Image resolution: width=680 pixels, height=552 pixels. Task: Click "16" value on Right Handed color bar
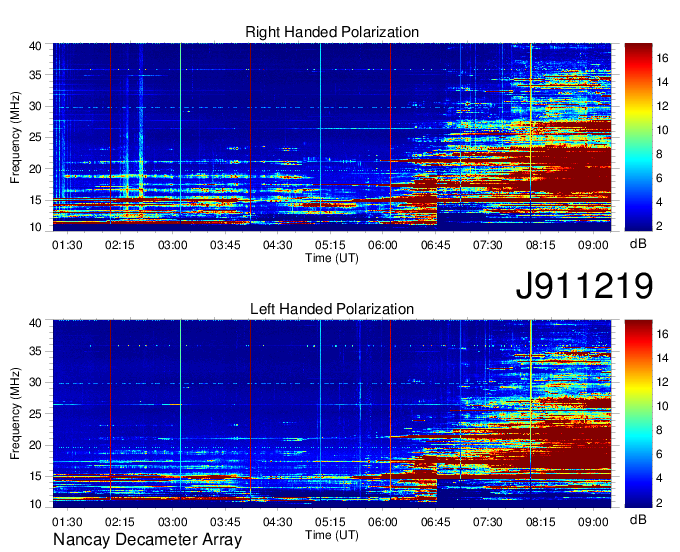coord(662,57)
